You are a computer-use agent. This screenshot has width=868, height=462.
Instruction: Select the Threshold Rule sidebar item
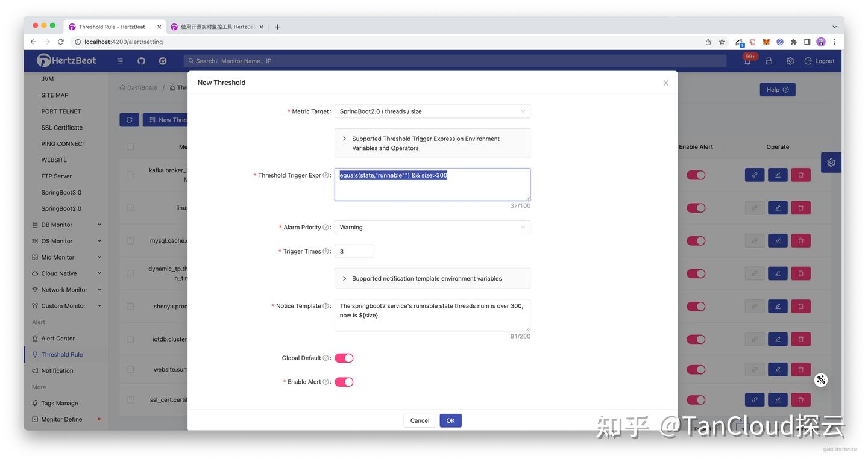point(62,354)
